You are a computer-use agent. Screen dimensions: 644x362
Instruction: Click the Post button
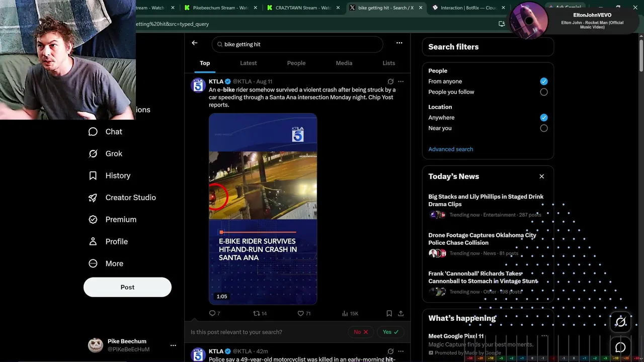(x=127, y=287)
